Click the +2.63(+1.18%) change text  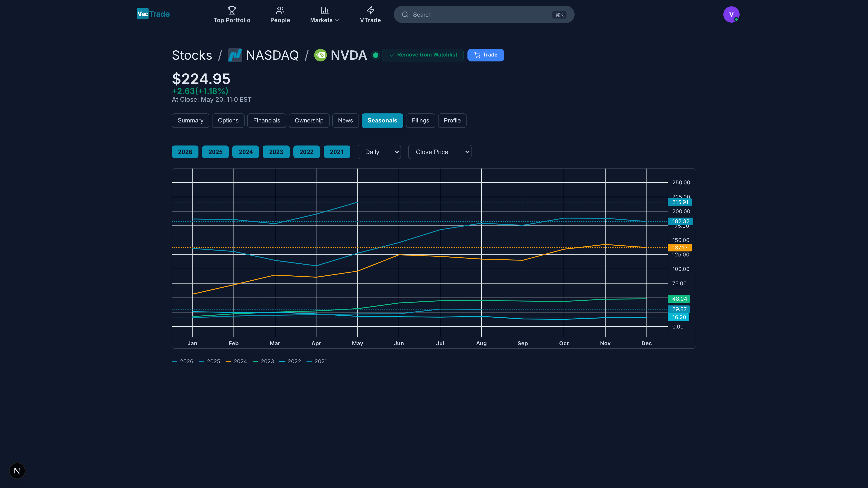200,91
